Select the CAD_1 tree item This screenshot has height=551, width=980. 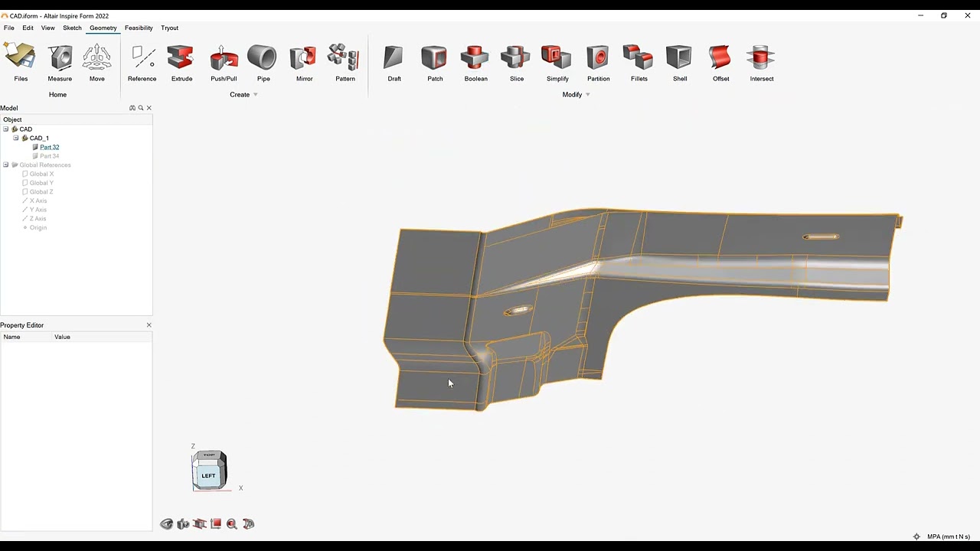[39, 139]
